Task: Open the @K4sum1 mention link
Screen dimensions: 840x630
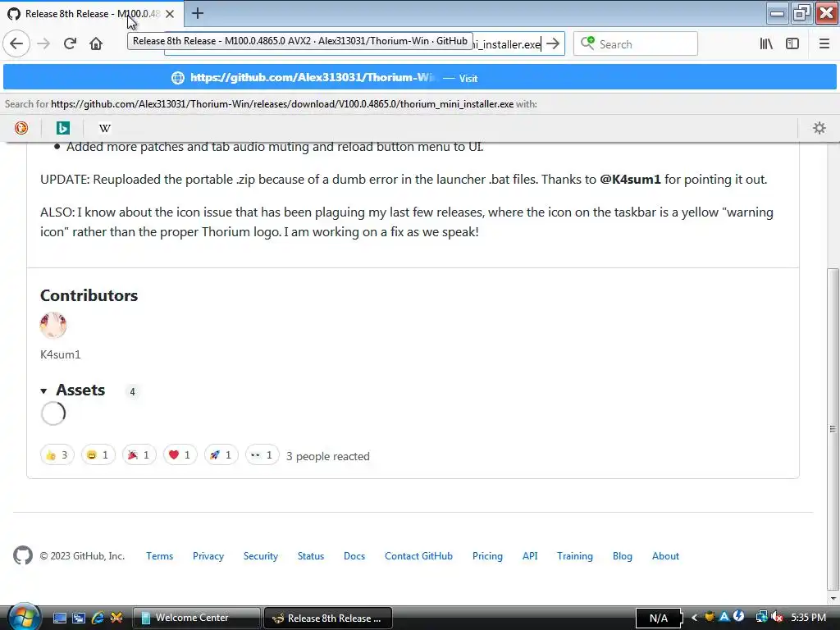Action: (x=630, y=180)
